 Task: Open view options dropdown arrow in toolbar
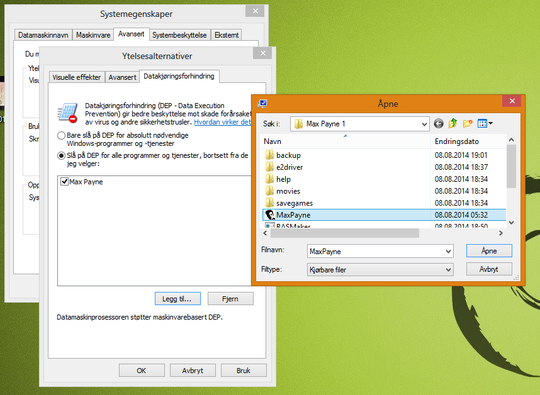point(491,123)
